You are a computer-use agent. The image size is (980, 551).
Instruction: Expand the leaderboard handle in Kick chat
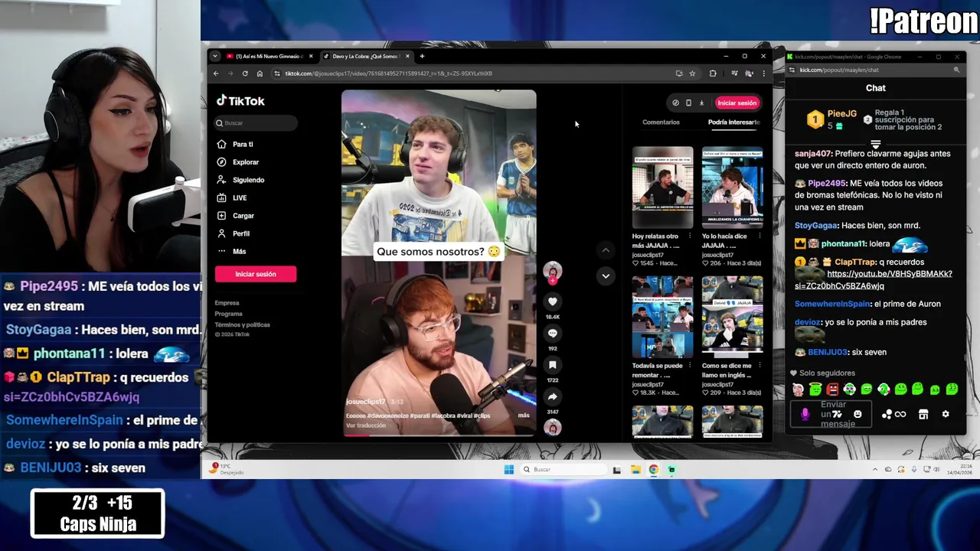click(876, 144)
